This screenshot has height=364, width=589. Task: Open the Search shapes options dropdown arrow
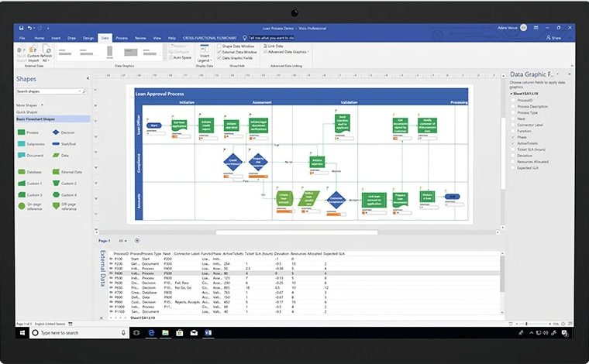coord(79,91)
